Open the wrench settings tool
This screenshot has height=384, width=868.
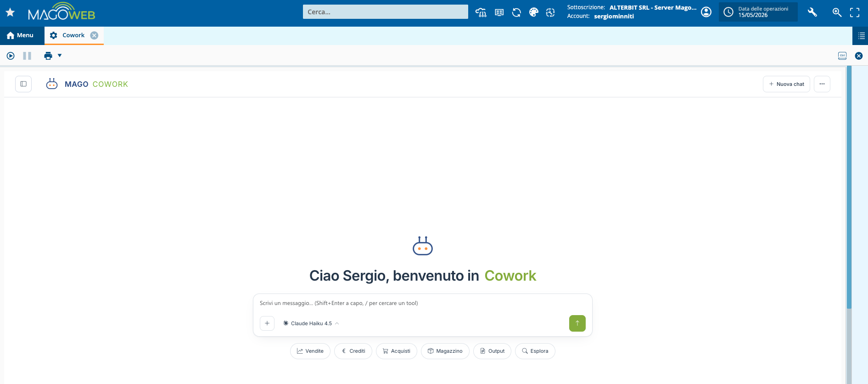[812, 12]
